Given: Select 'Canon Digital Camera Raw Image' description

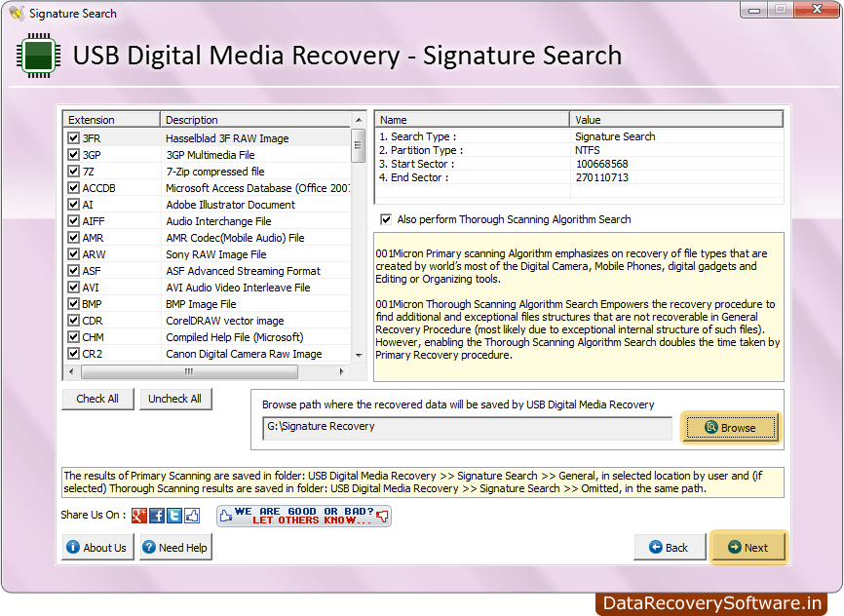Looking at the screenshot, I should click(244, 354).
